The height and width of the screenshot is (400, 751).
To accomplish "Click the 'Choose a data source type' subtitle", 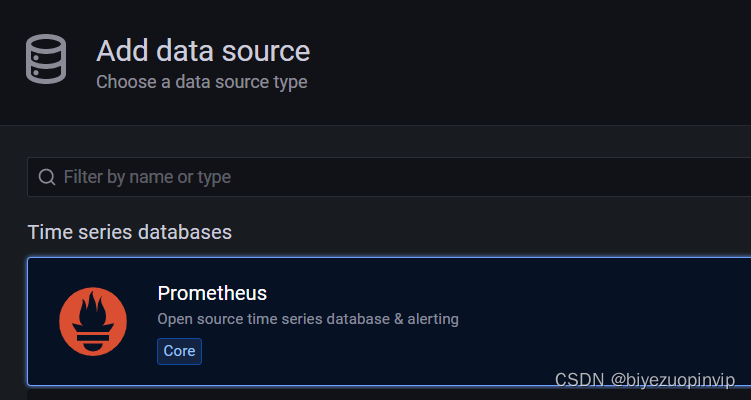I will [201, 82].
